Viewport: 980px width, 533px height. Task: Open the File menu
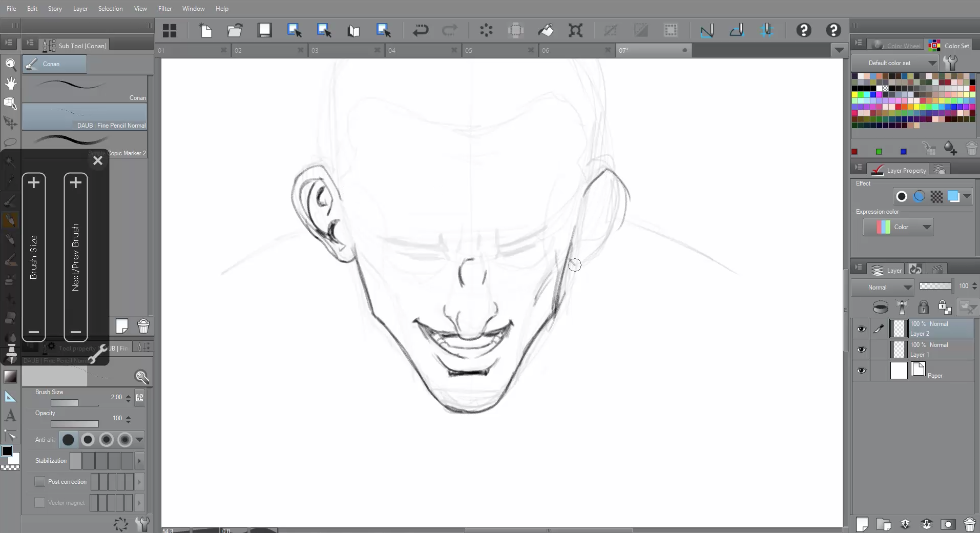click(x=11, y=8)
